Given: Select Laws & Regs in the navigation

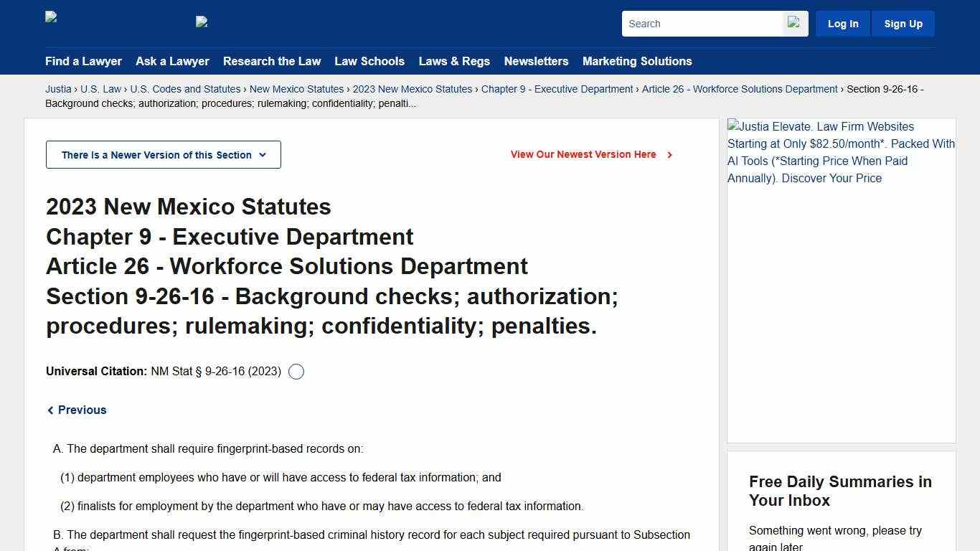Looking at the screenshot, I should [454, 62].
